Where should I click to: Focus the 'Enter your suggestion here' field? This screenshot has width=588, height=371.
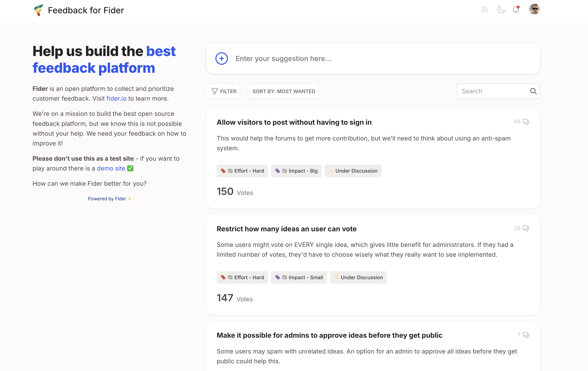tap(373, 59)
